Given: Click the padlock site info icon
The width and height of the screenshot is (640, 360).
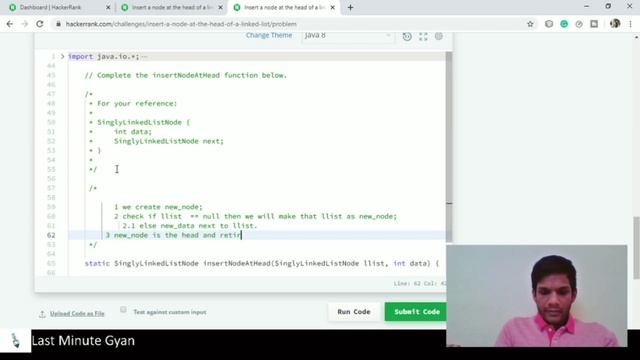Looking at the screenshot, I should 58,24.
